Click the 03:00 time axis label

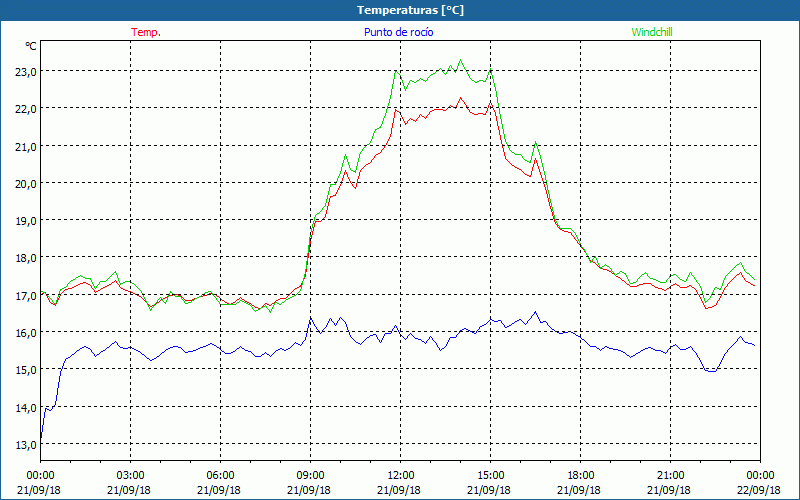(x=130, y=476)
